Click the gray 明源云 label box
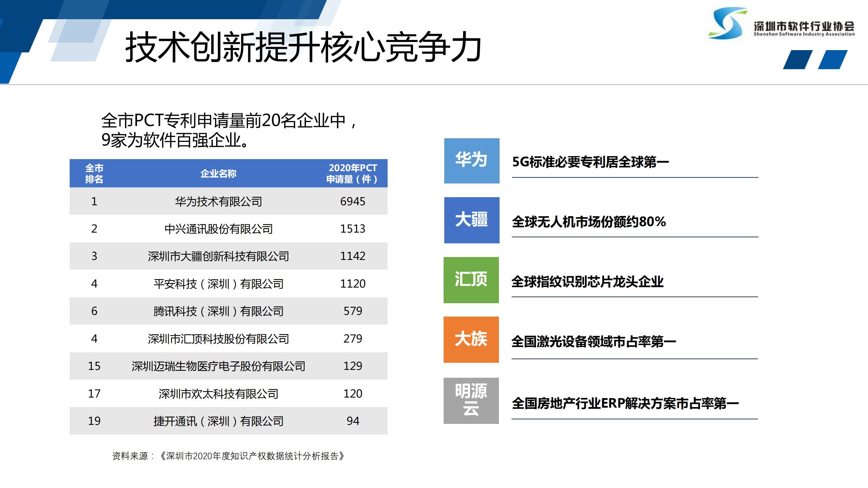Viewport: 868px width, 488px height. click(x=471, y=401)
